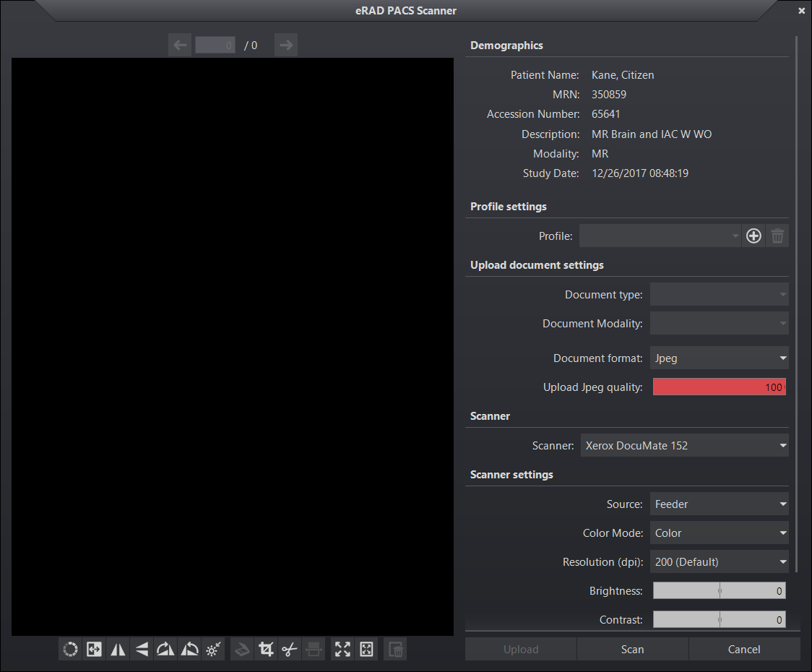Add a new profile with plus icon
Screen dimensions: 812x672
753,236
